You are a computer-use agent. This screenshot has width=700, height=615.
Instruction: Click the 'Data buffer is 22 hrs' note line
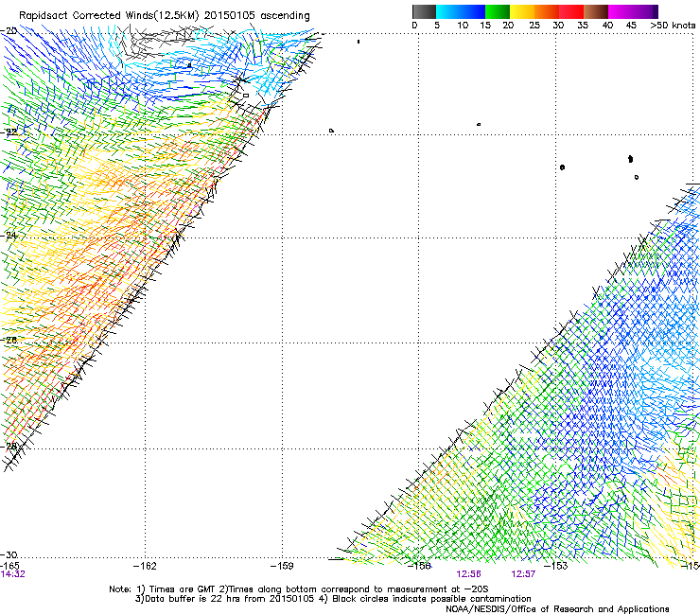coord(333,599)
